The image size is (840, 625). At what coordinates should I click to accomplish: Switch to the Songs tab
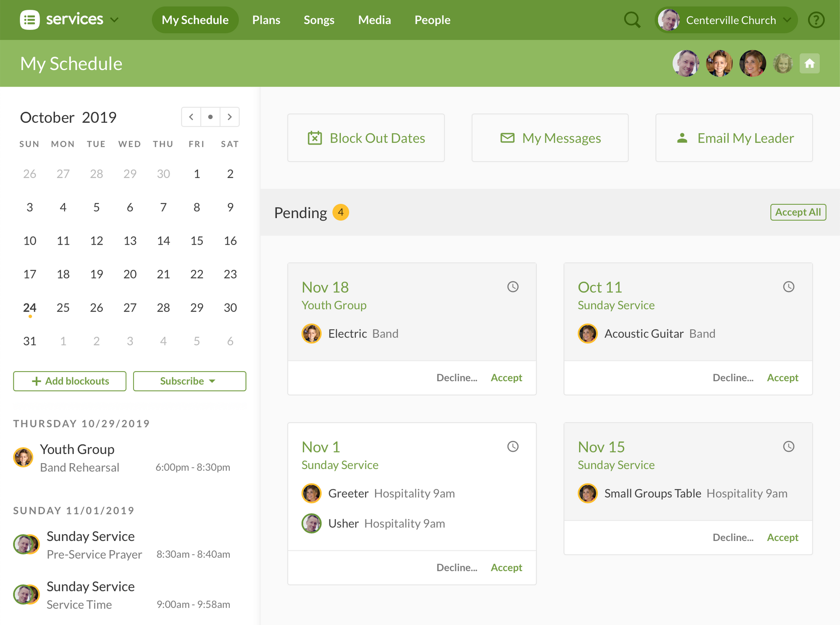point(319,20)
